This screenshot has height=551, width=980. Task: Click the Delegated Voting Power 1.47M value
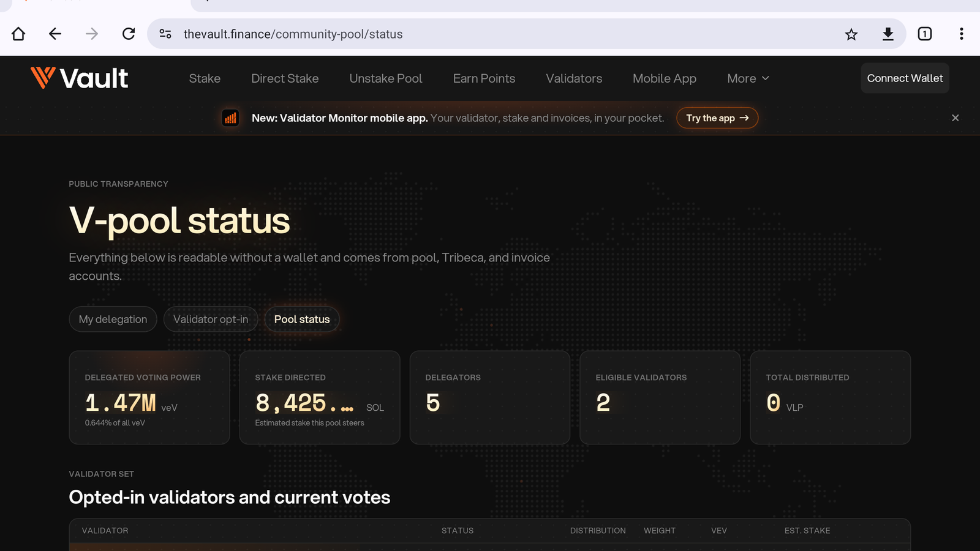(121, 403)
